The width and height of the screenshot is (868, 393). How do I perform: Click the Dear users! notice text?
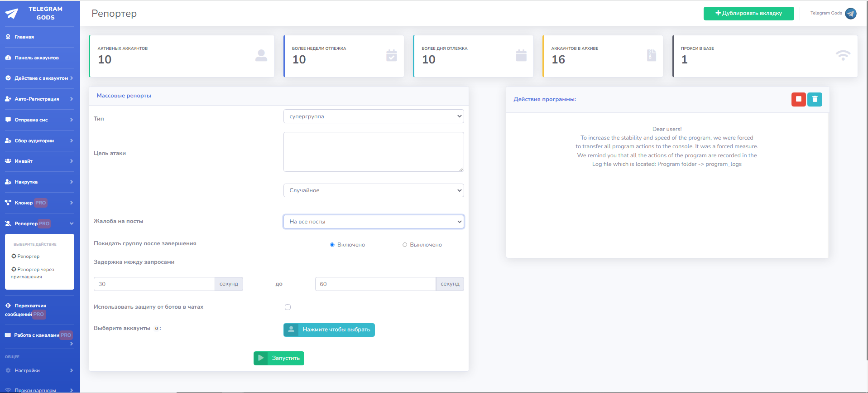667,129
